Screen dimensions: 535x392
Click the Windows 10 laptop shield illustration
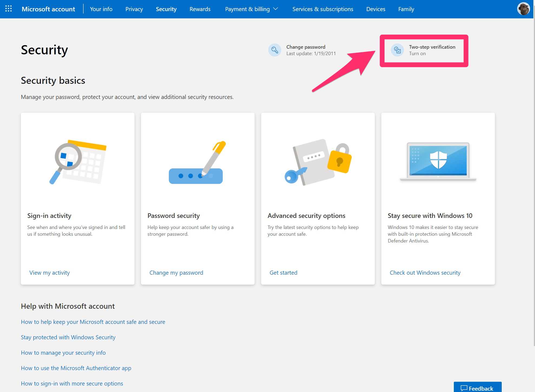[438, 162]
